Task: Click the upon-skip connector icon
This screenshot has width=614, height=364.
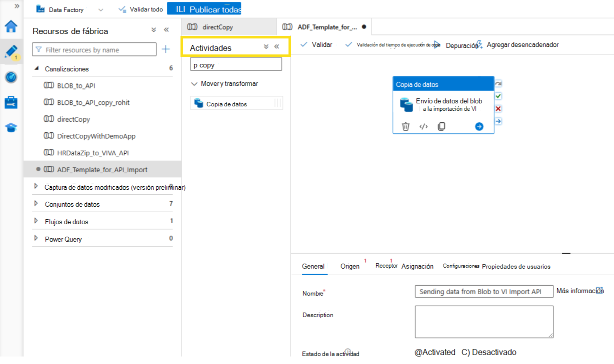Action: [498, 83]
